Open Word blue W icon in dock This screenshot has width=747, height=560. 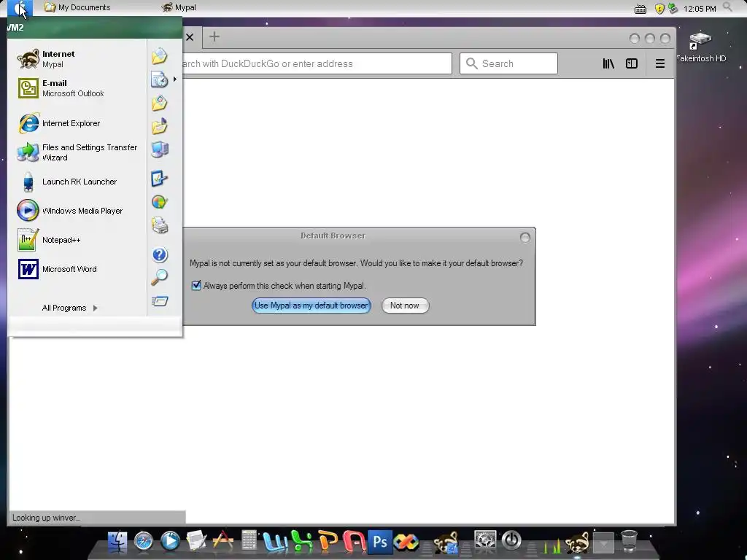click(x=275, y=542)
